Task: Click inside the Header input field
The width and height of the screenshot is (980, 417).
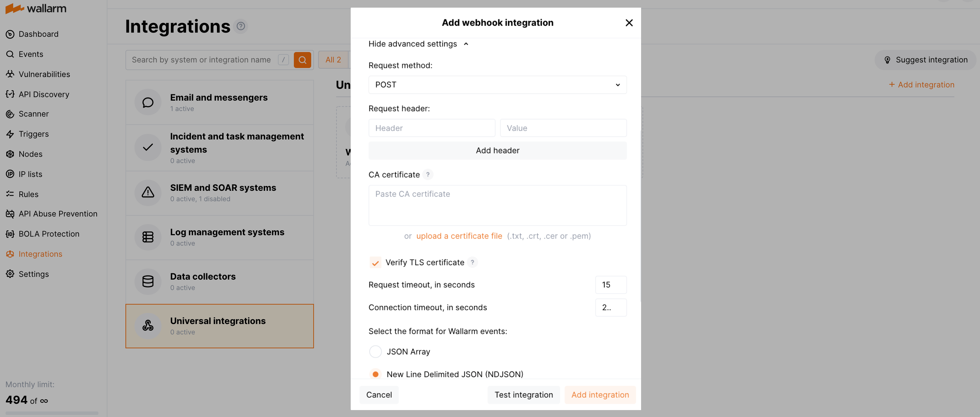Action: tap(431, 128)
